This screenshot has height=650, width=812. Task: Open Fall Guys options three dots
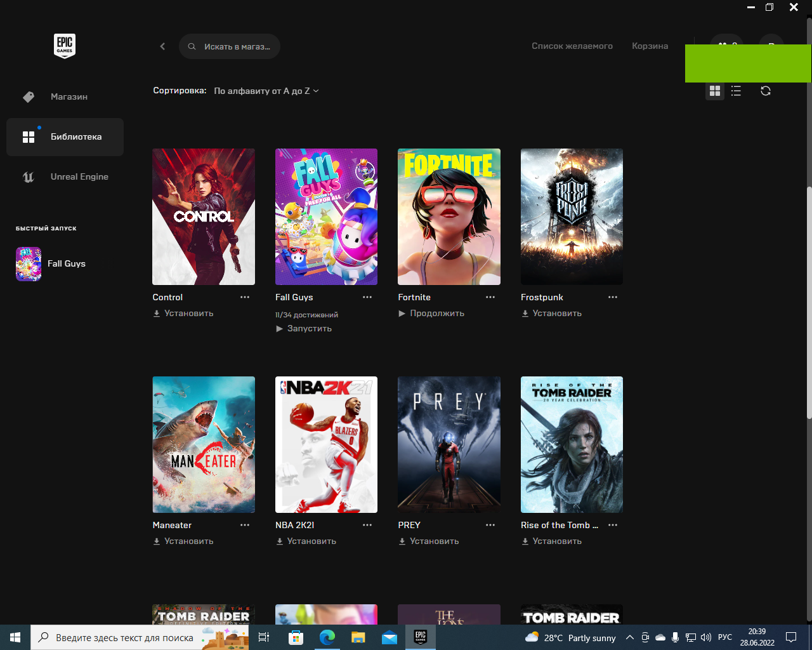click(367, 297)
